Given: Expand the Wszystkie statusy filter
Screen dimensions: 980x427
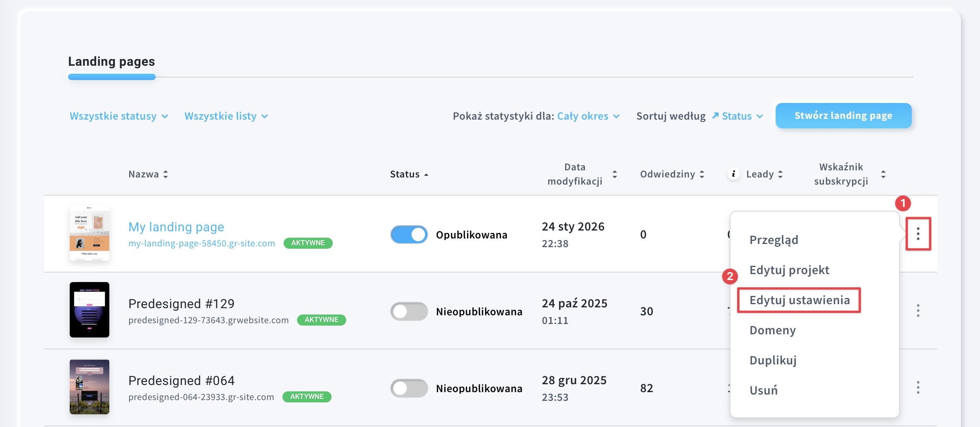Looking at the screenshot, I should (x=119, y=116).
